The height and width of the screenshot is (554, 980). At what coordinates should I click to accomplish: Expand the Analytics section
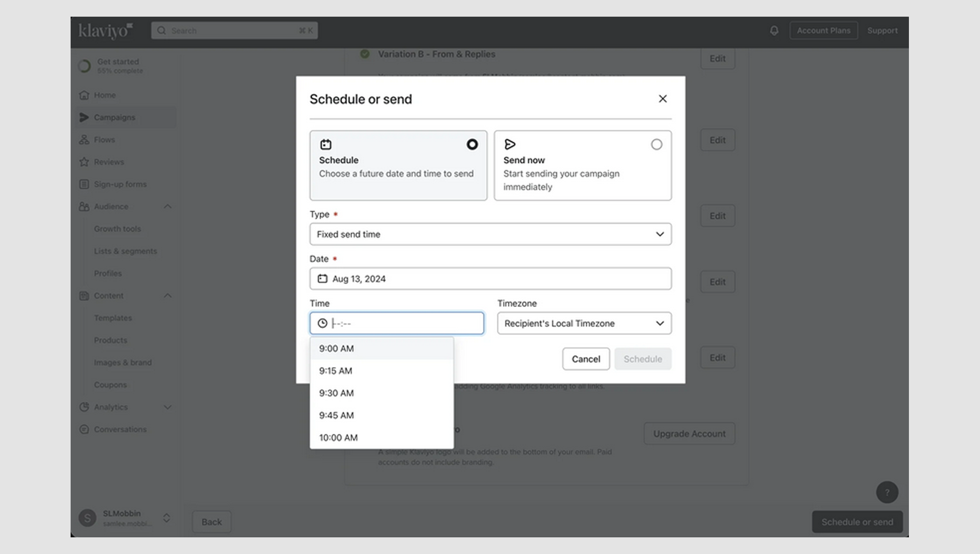point(168,407)
